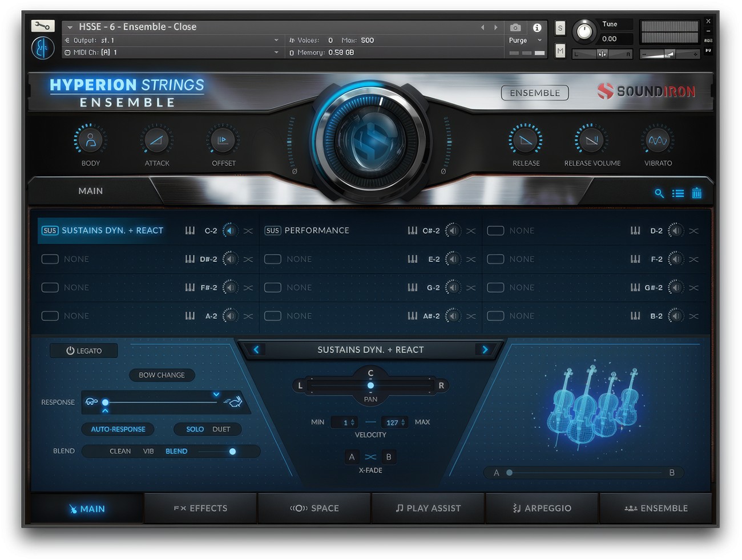Toggle the Legato power button

[84, 351]
